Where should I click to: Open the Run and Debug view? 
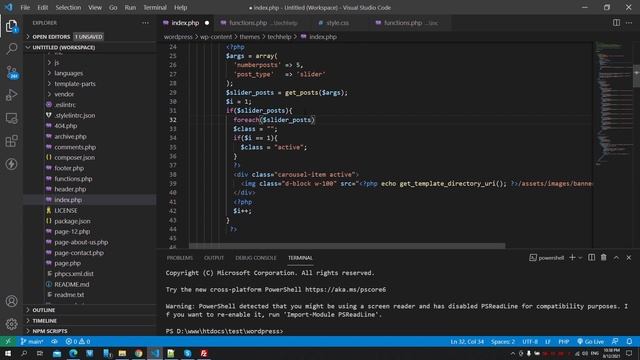(11, 95)
